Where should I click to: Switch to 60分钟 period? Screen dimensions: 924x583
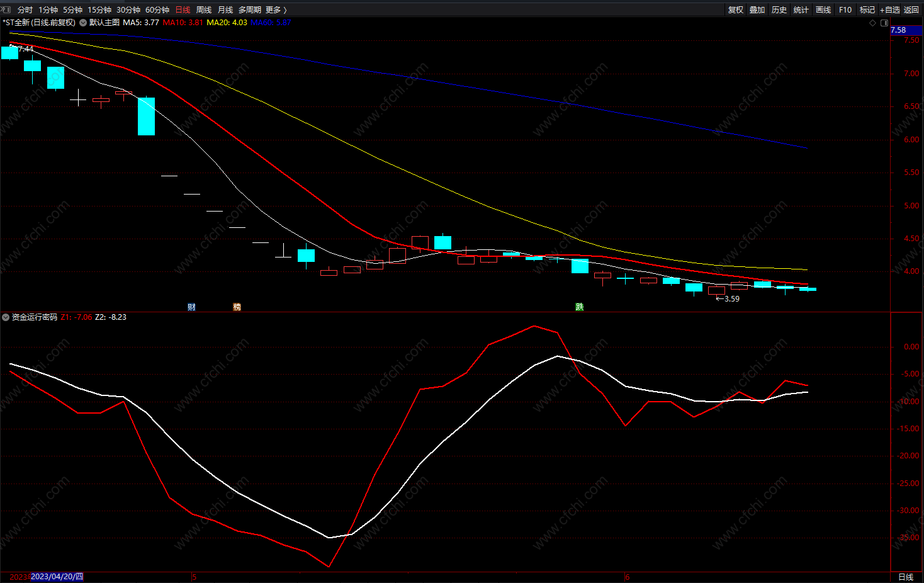(x=157, y=9)
